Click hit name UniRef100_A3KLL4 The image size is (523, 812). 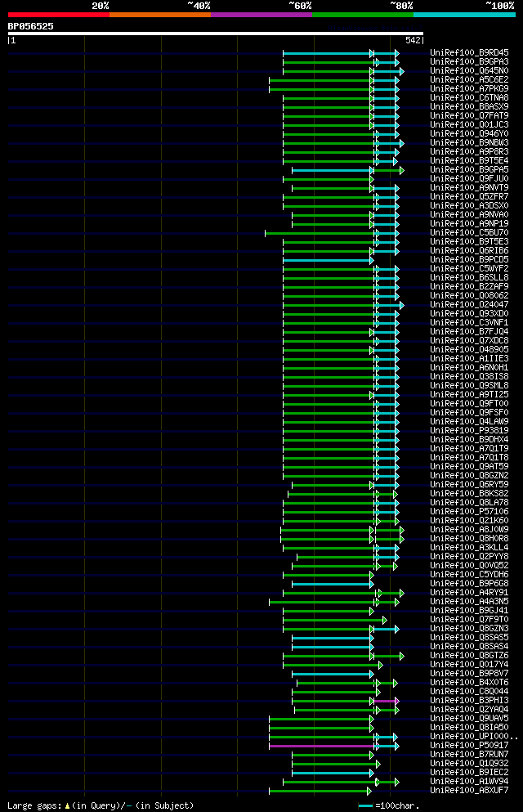click(469, 547)
